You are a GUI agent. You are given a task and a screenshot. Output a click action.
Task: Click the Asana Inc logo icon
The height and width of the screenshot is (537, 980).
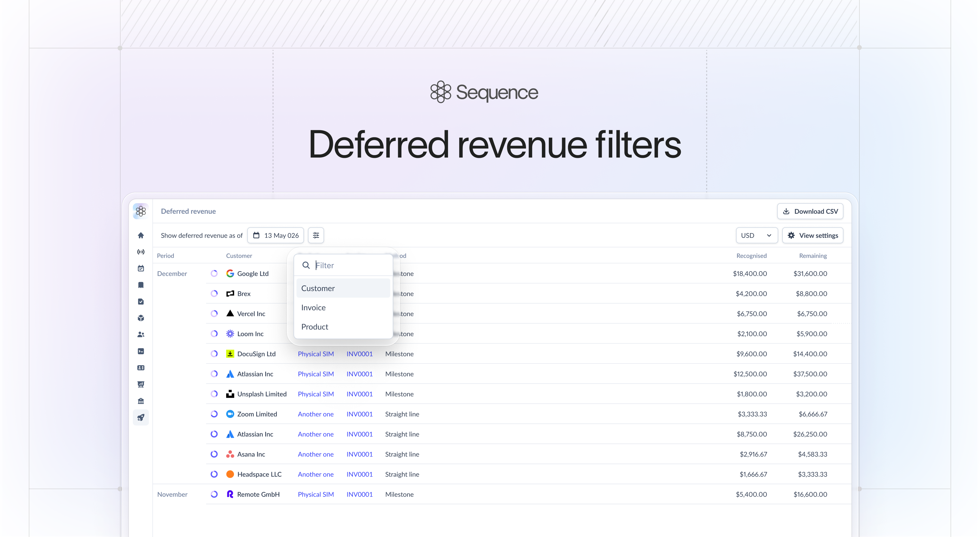pyautogui.click(x=230, y=454)
